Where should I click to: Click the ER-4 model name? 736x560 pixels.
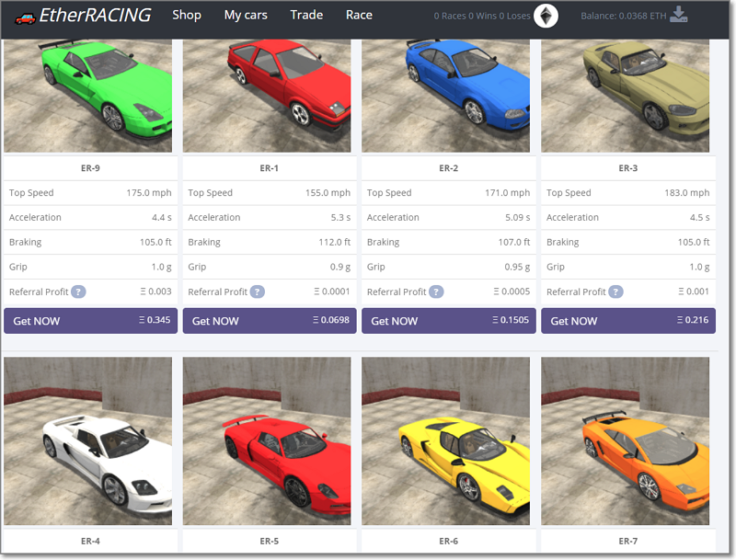click(x=90, y=541)
